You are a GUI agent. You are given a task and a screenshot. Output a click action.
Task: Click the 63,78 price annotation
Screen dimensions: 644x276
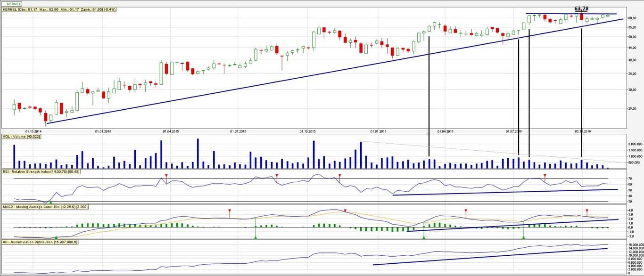coord(581,8)
